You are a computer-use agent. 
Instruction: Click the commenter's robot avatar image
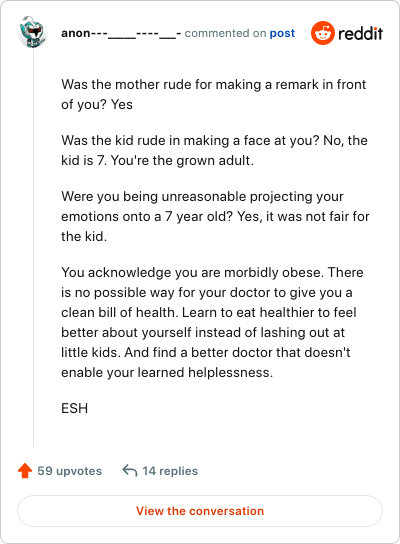click(x=32, y=32)
